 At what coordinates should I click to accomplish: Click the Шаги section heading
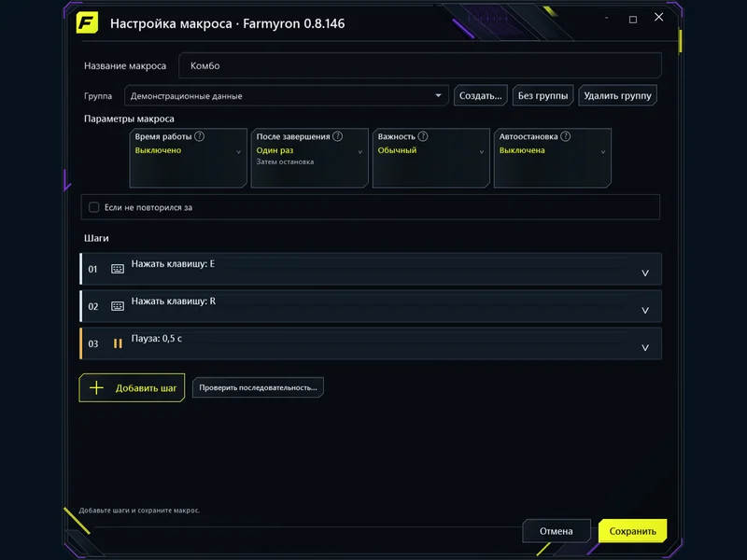96,238
